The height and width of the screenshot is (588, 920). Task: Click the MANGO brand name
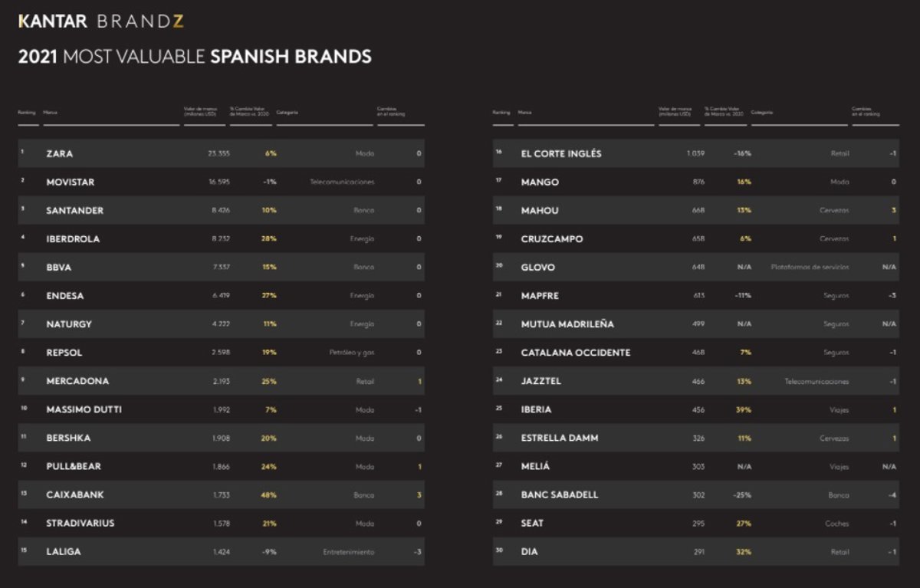tap(540, 182)
